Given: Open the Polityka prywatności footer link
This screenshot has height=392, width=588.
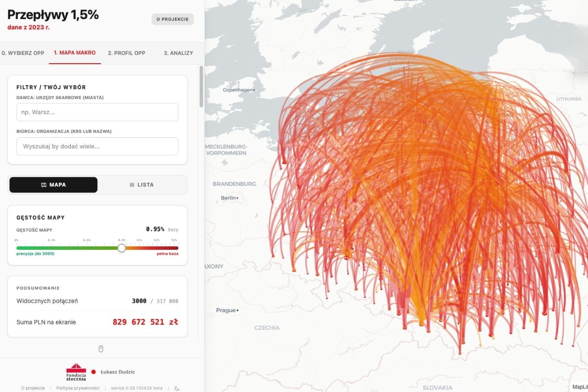Looking at the screenshot, I should pos(78,388).
